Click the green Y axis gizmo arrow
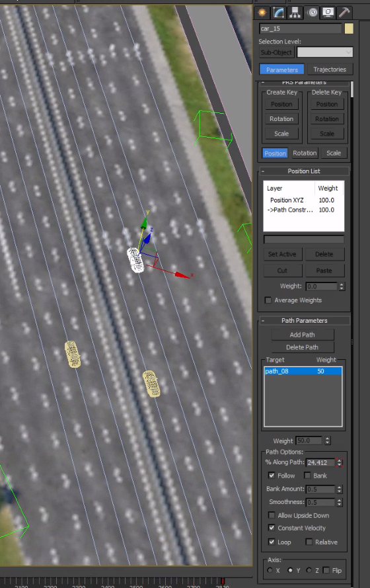The height and width of the screenshot is (588, 370). click(x=143, y=224)
